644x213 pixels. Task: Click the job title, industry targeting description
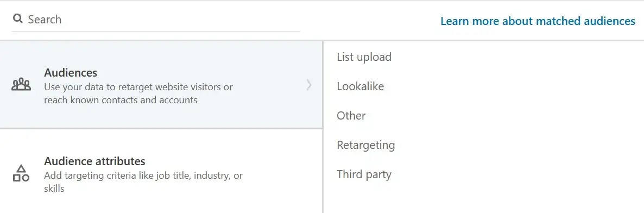(143, 176)
